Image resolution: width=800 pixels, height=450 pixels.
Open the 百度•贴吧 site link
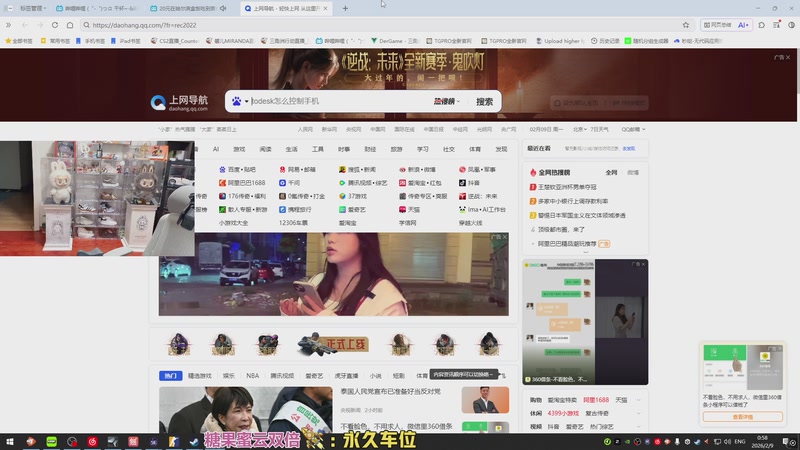[238, 169]
